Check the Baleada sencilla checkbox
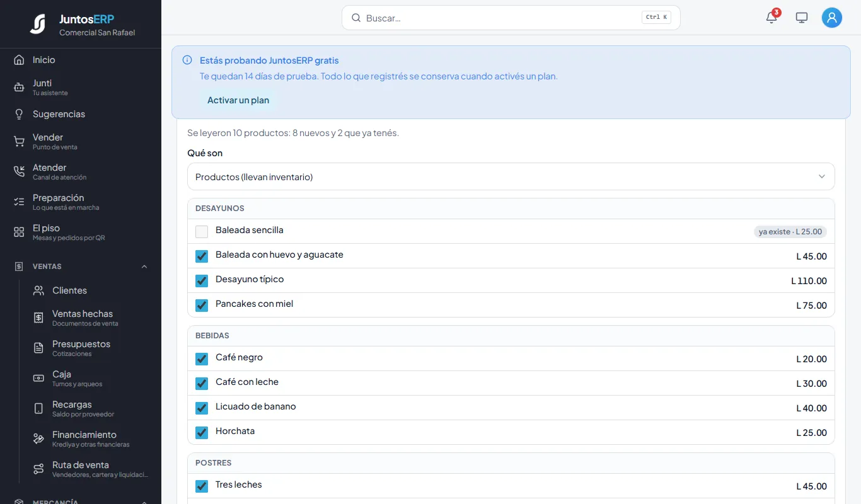Viewport: 861px width, 504px height. coord(202,232)
